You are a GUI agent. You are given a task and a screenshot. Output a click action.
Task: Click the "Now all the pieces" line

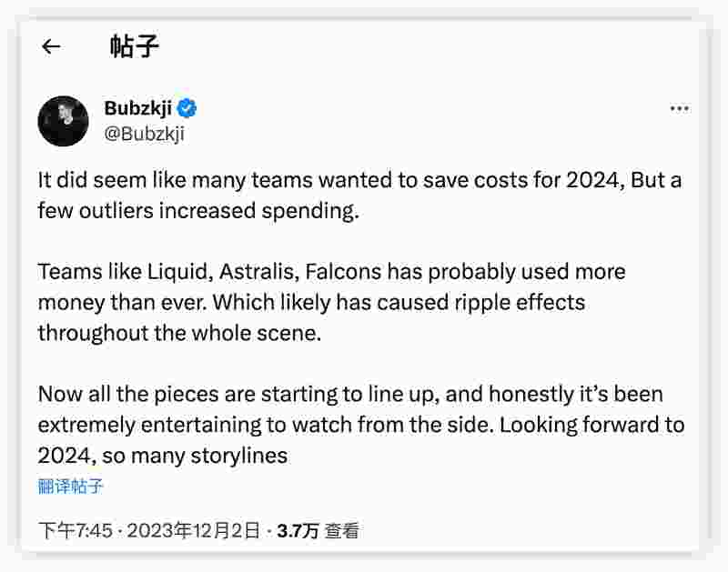point(350,394)
